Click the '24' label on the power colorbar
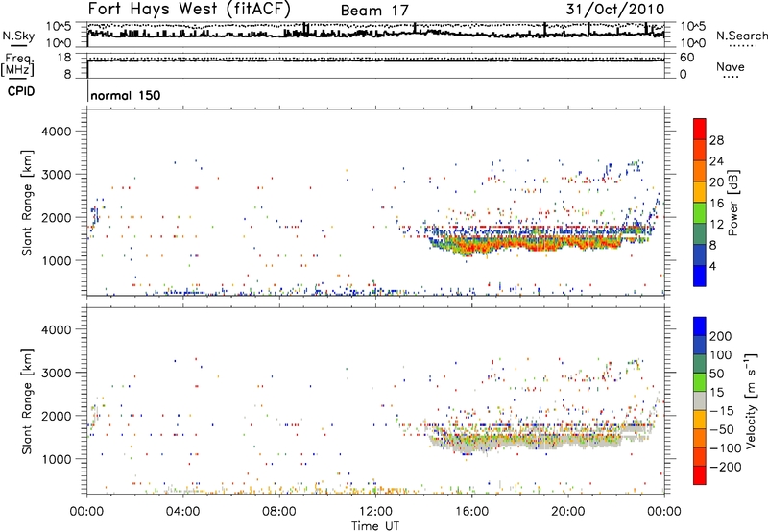768x532 pixels. [x=716, y=161]
